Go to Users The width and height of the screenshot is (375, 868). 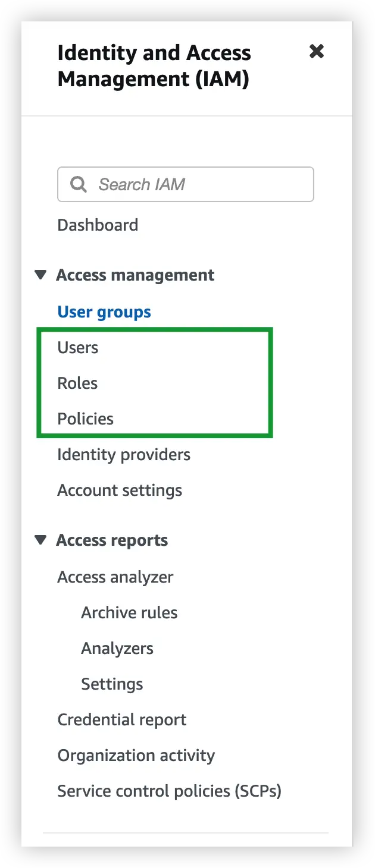click(78, 347)
